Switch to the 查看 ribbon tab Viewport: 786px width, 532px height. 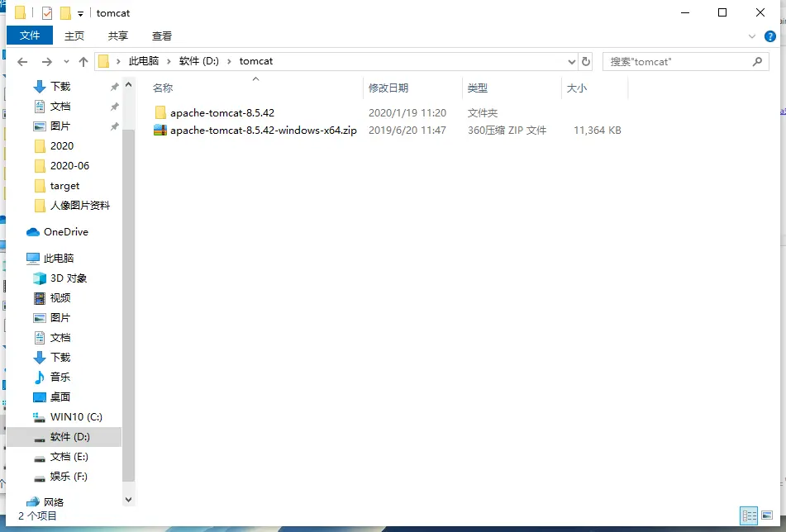(161, 36)
